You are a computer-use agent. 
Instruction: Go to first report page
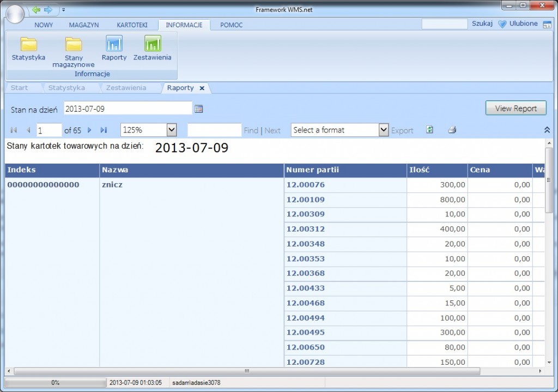(14, 130)
